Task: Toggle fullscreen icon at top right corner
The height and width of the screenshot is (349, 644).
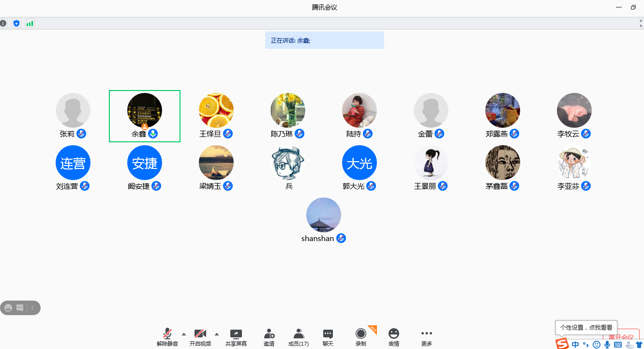Action: 641,23
